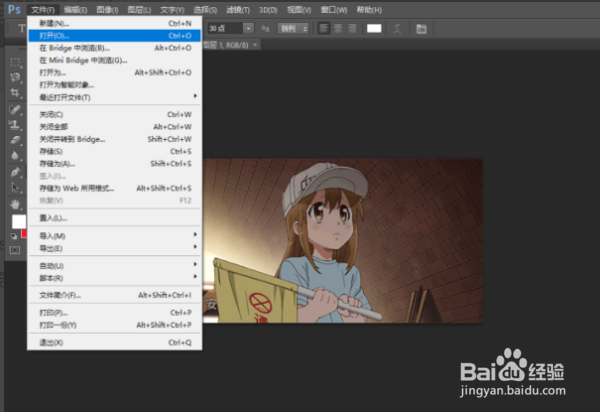600x412 pixels.
Task: Close the 图层 1, RGB/8 document tab
Action: [255, 45]
